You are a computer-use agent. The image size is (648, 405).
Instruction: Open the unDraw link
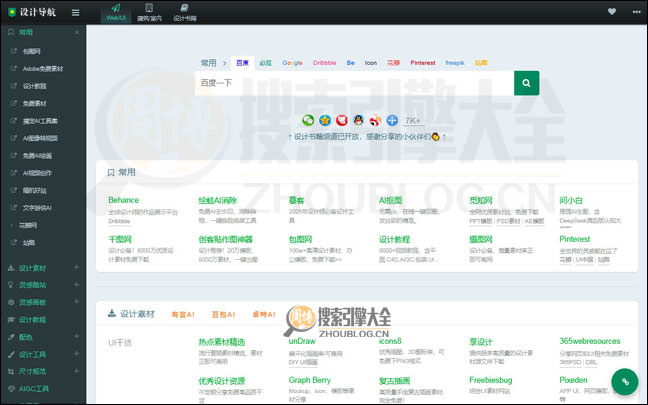click(302, 341)
